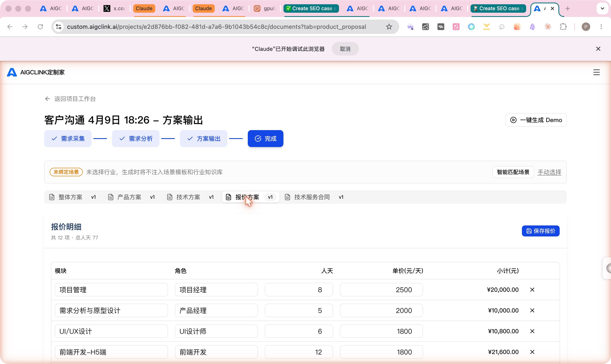Click the profile avatar P icon
611x364 pixels.
tap(586, 26)
